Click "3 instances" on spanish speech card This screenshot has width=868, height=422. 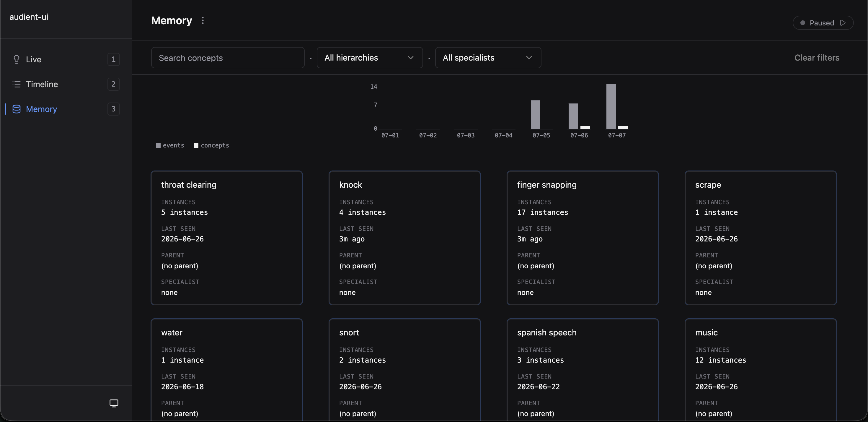(x=540, y=360)
